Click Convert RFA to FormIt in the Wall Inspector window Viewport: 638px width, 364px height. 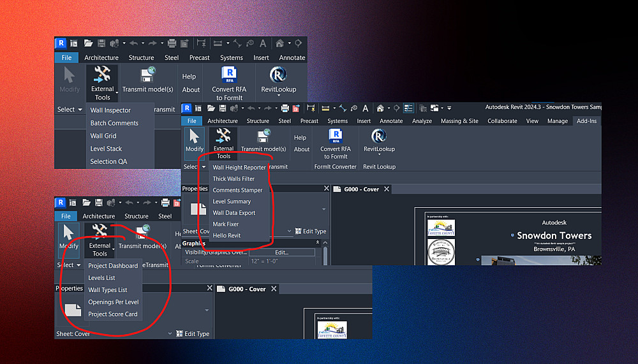point(229,84)
